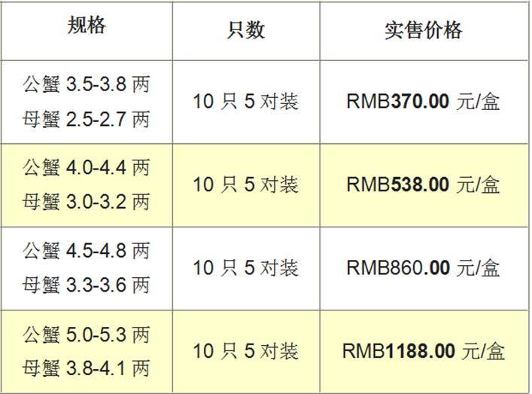Click 10 只 5 对装 in the 538.00 row
This screenshot has width=532, height=394.
[246, 185]
